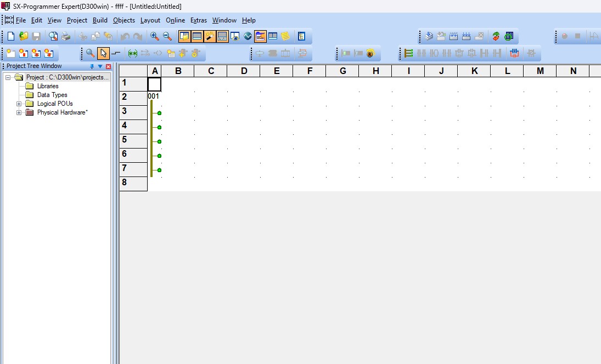Screen dimensions: 601x364
Task: Click the blue waveform logic analyzer icon
Action: coord(248,36)
